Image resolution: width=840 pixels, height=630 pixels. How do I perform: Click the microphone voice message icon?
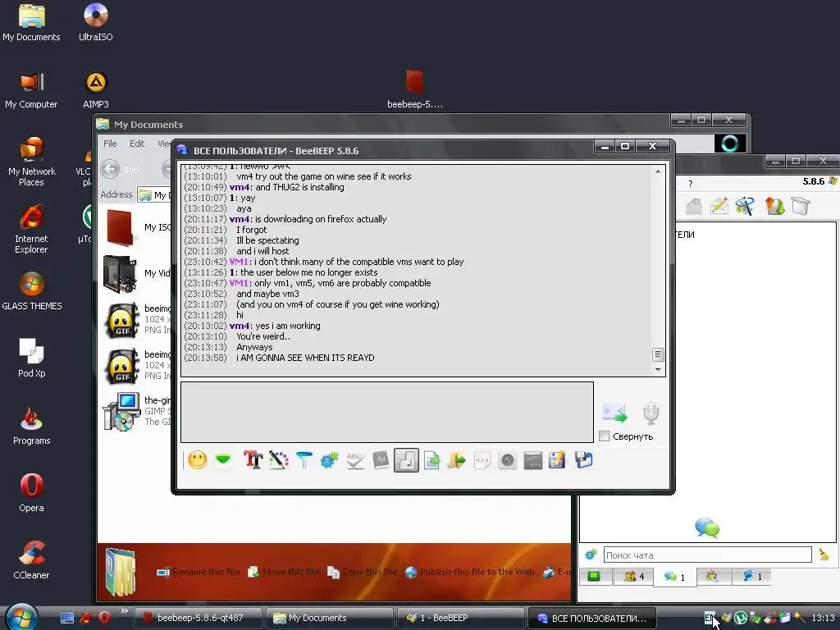651,413
